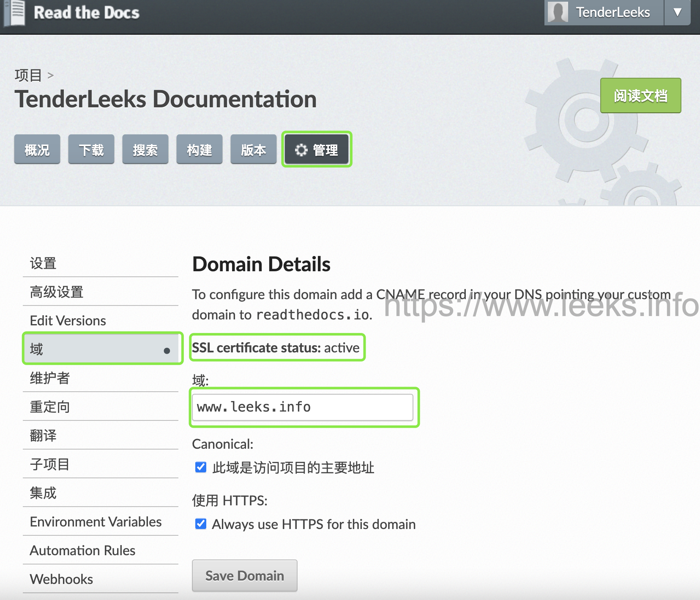Open Environment Variables in the sidebar
700x600 pixels.
(x=101, y=522)
